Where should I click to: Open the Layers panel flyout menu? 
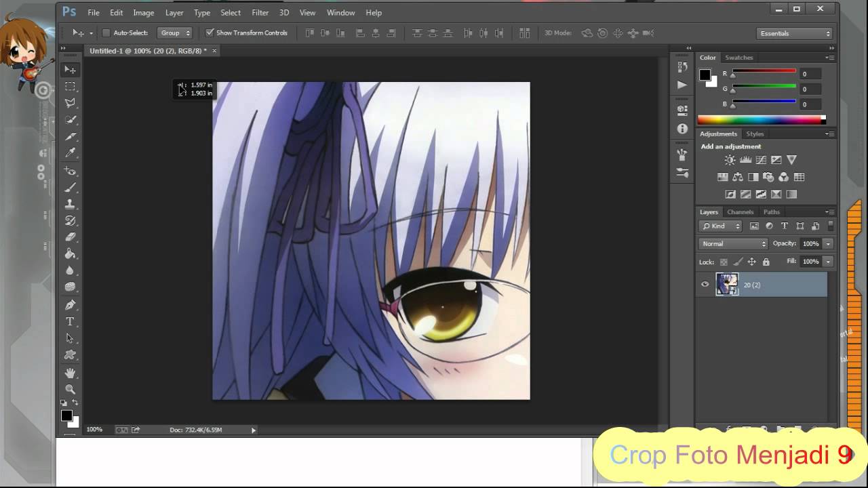(829, 212)
